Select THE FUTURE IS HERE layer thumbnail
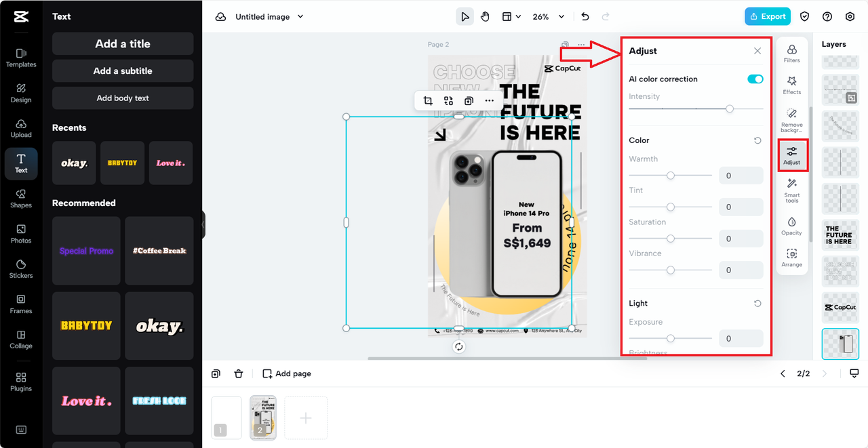Screen dimensions: 868x448 point(840,235)
